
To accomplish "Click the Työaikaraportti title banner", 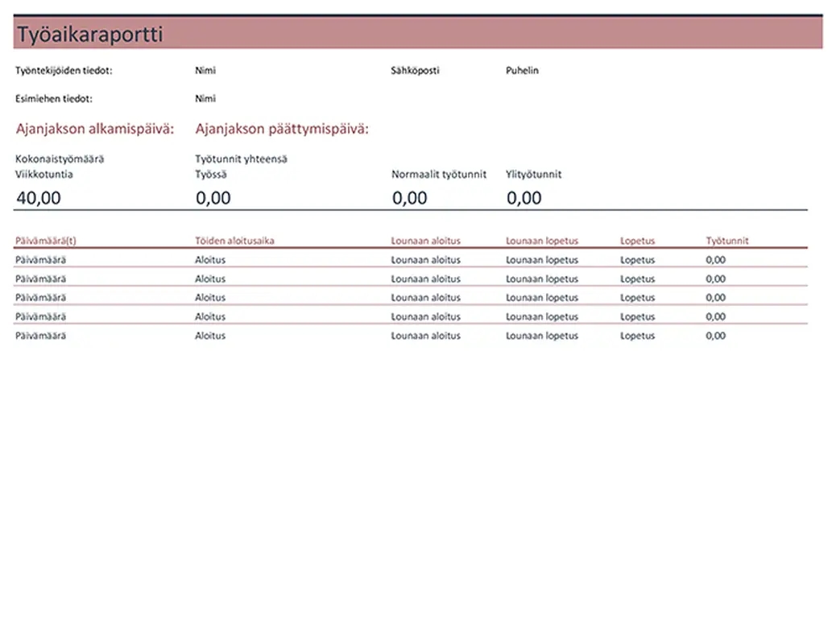I will pos(417,35).
